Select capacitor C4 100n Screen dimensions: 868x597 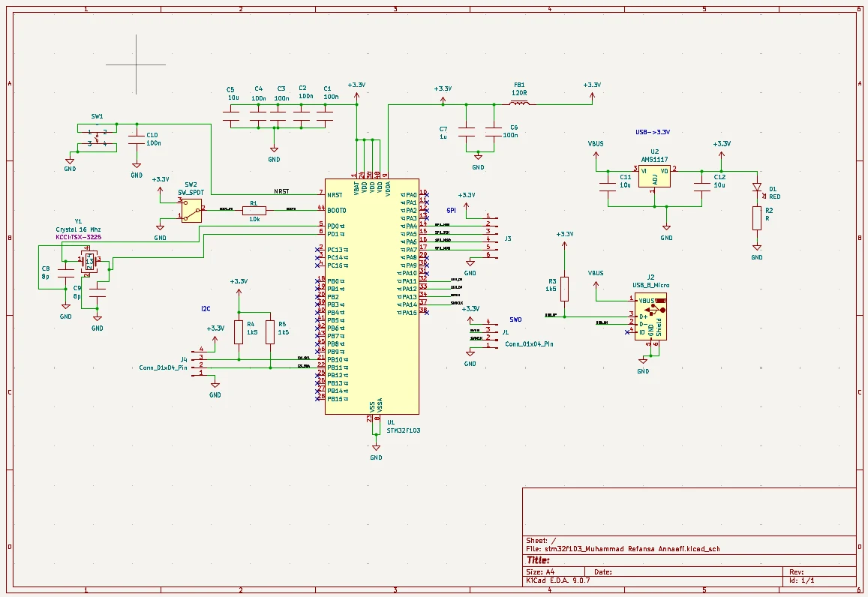(258, 115)
